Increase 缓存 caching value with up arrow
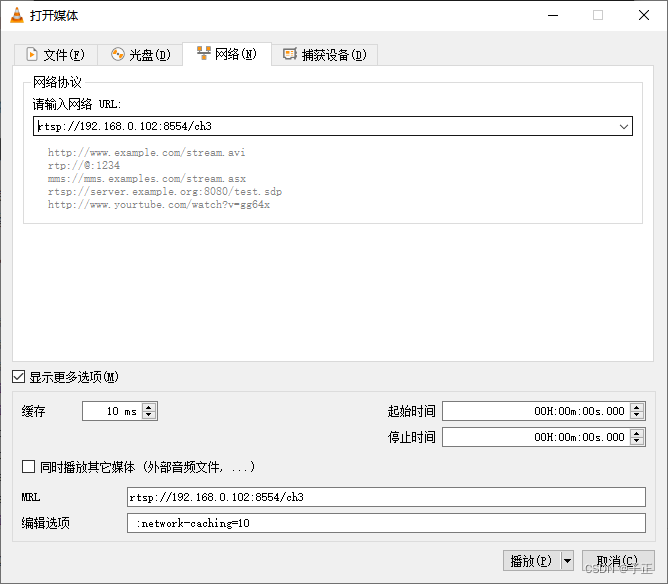Screen dimensions: 668x584 point(149,407)
